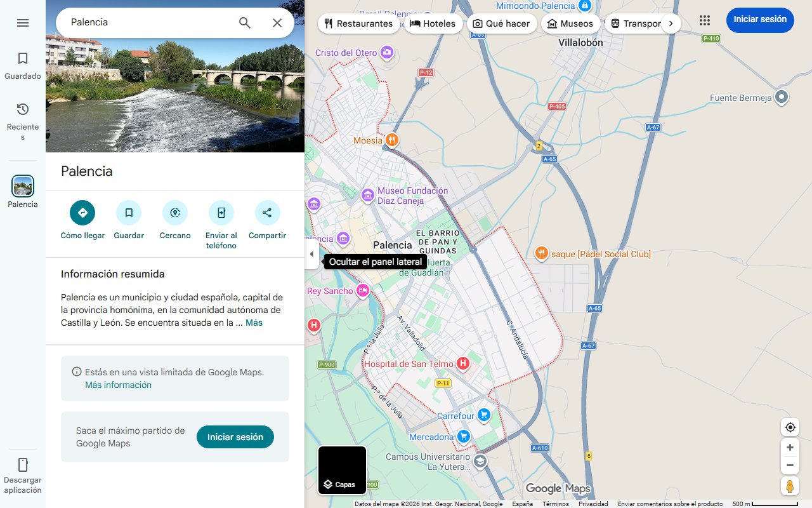
Task: Open the hamburger main menu
Action: (23, 23)
